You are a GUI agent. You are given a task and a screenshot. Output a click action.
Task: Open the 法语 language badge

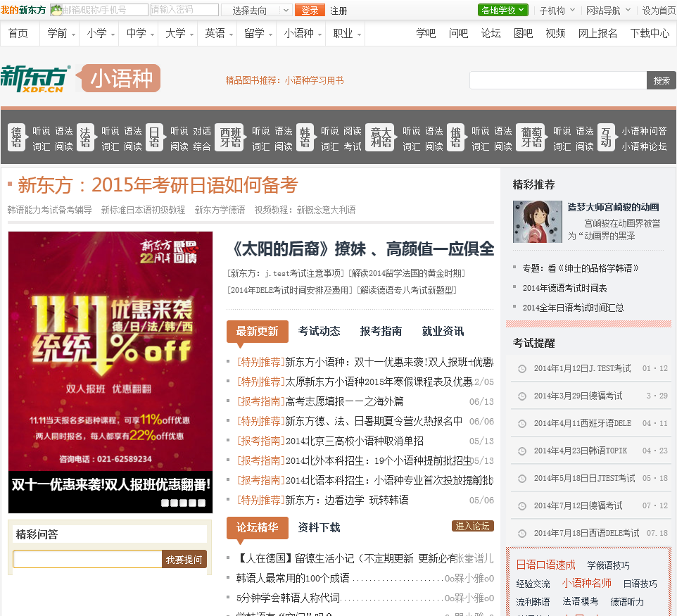[85, 138]
